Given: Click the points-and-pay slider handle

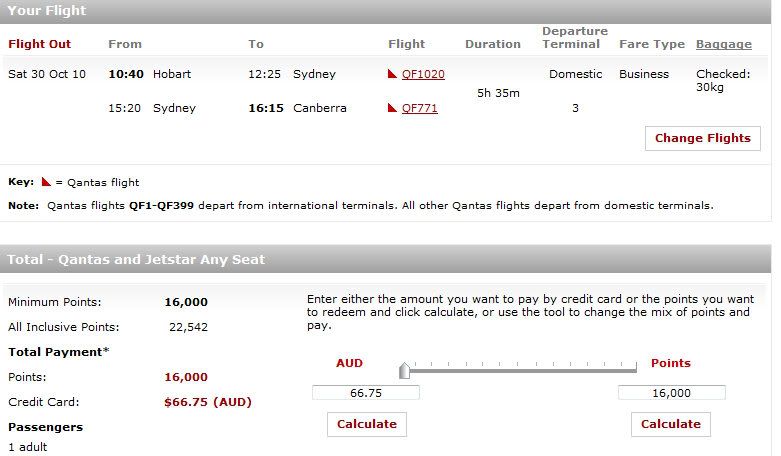Looking at the screenshot, I should coord(404,370).
